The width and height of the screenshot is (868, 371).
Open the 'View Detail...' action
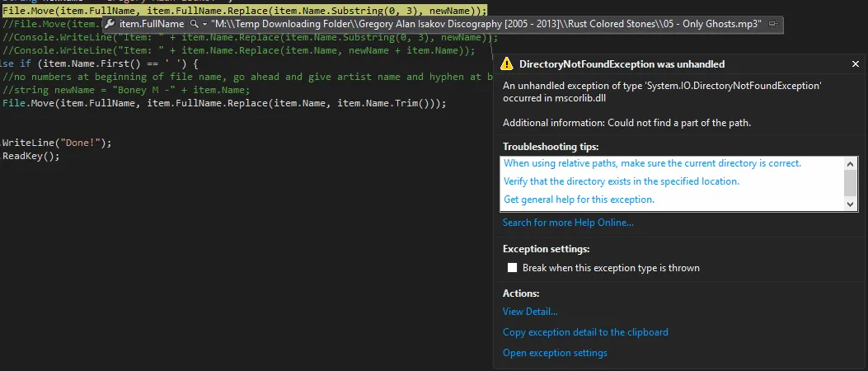coord(530,312)
